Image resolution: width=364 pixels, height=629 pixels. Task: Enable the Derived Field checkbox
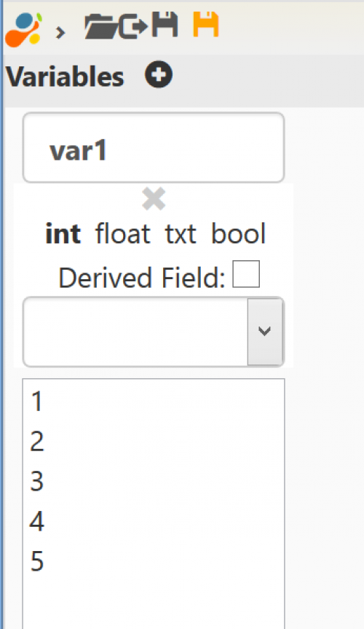[x=246, y=274]
